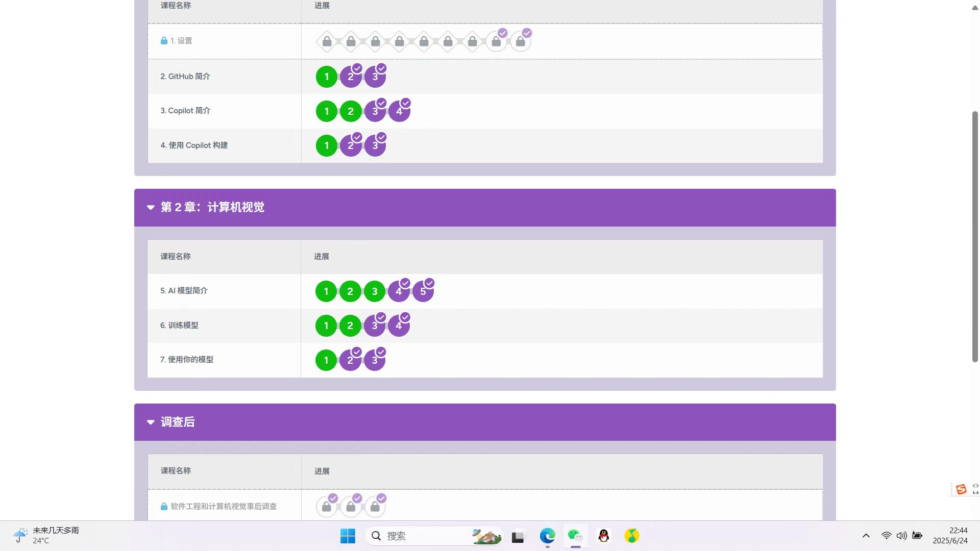Open level 1 of 训练模型 lesson
The image size is (980, 551).
coord(326,326)
